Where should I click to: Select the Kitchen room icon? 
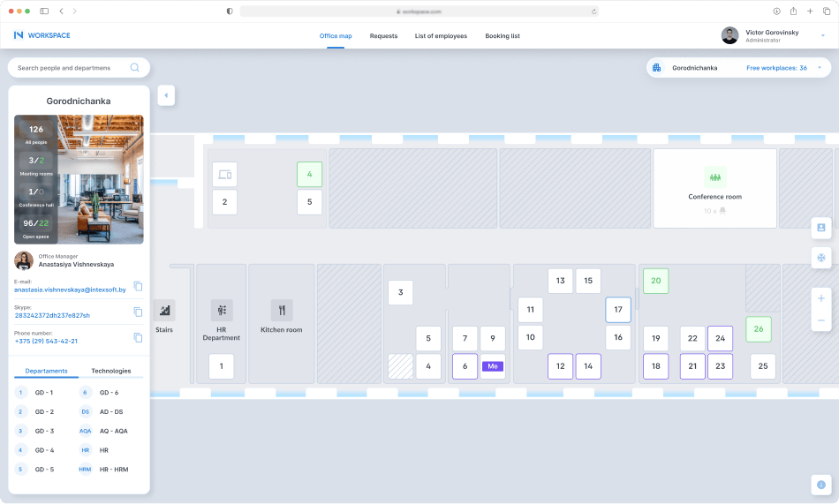(282, 310)
